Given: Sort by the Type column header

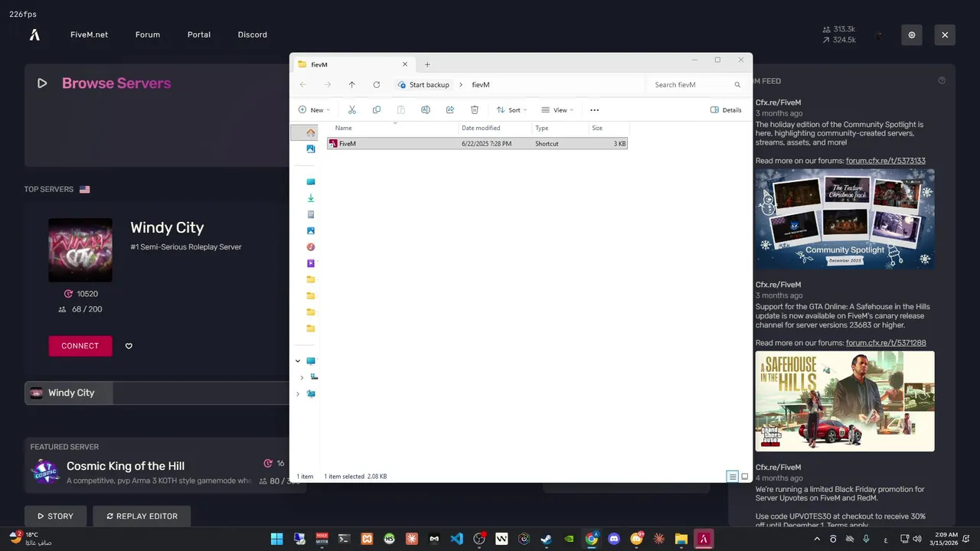Looking at the screenshot, I should pyautogui.click(x=560, y=128).
